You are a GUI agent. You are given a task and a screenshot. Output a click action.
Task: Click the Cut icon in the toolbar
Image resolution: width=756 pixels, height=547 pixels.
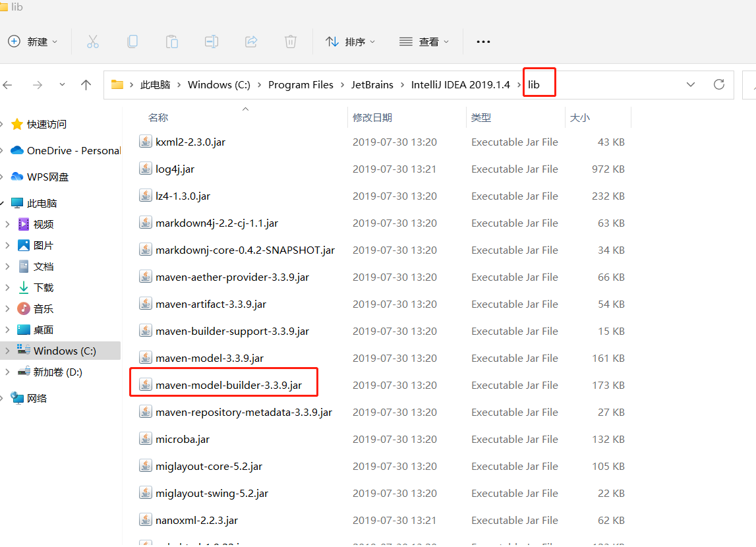coord(93,41)
